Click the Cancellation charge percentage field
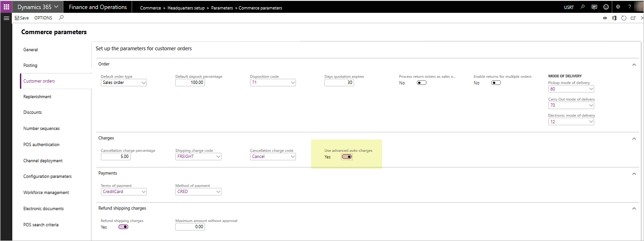This screenshot has width=644, height=241. click(116, 157)
